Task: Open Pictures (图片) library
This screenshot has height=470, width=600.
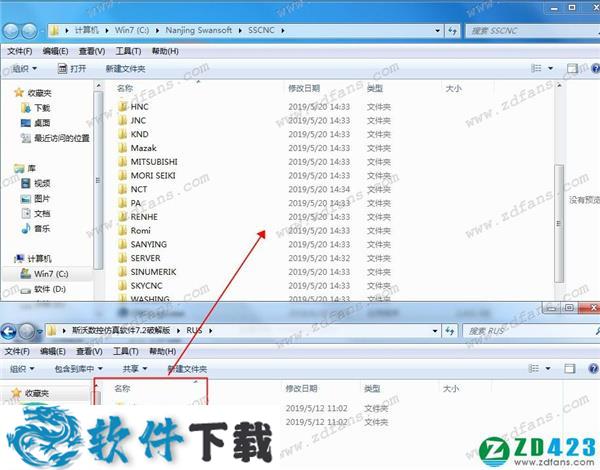Action: pyautogui.click(x=36, y=199)
